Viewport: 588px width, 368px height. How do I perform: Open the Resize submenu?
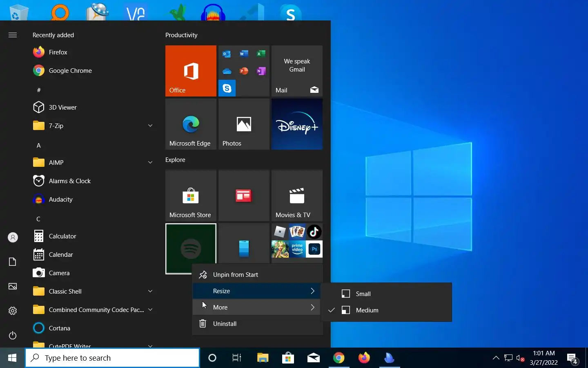[x=257, y=291]
